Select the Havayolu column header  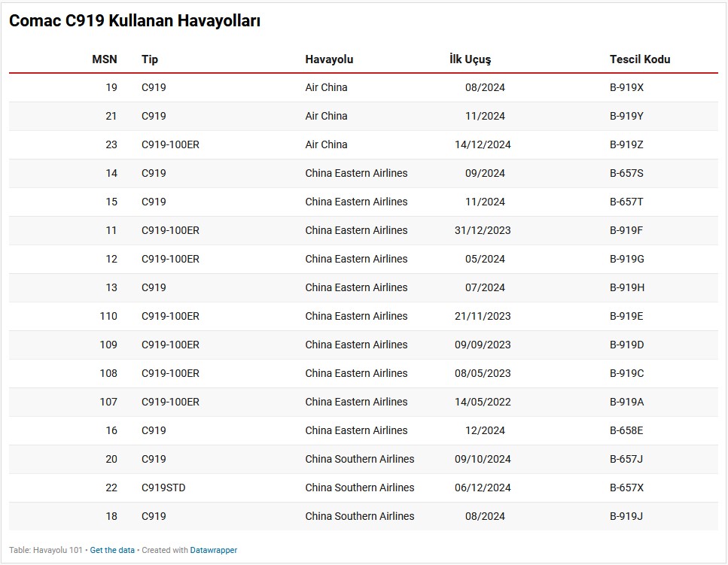coord(329,59)
